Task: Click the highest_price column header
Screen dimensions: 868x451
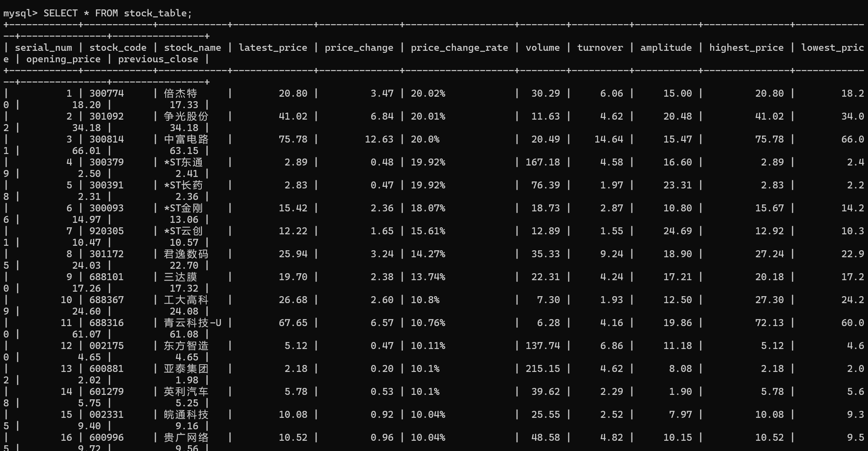Action: [x=746, y=48]
